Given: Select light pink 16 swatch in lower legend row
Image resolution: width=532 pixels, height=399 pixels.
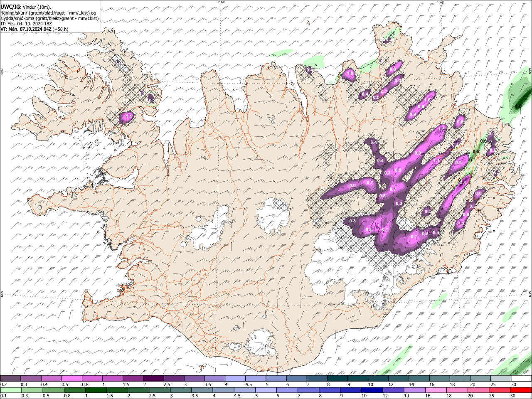Looking at the screenshot, I should click(x=436, y=390).
